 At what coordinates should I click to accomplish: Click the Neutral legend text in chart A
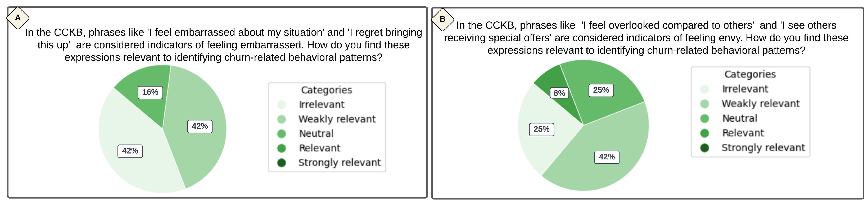(316, 134)
